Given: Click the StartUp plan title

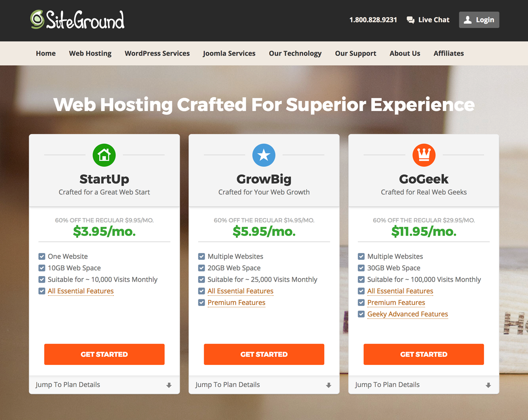Looking at the screenshot, I should (104, 179).
